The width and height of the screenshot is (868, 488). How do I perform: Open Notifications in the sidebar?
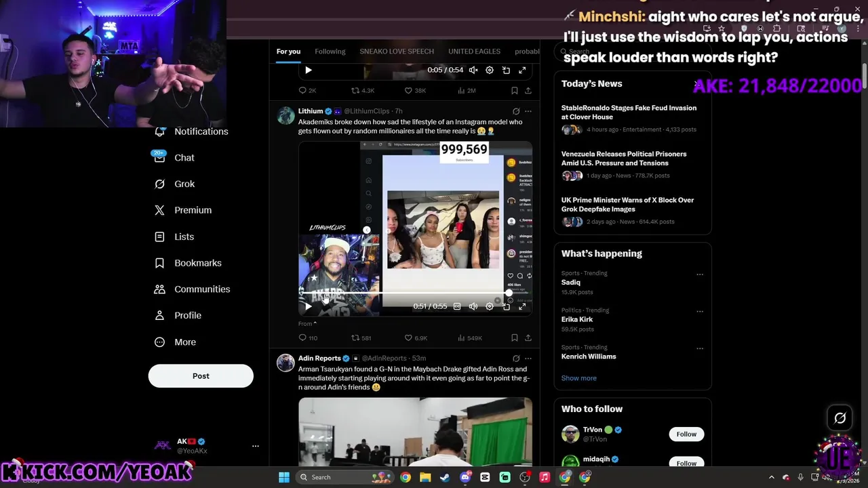pyautogui.click(x=193, y=131)
